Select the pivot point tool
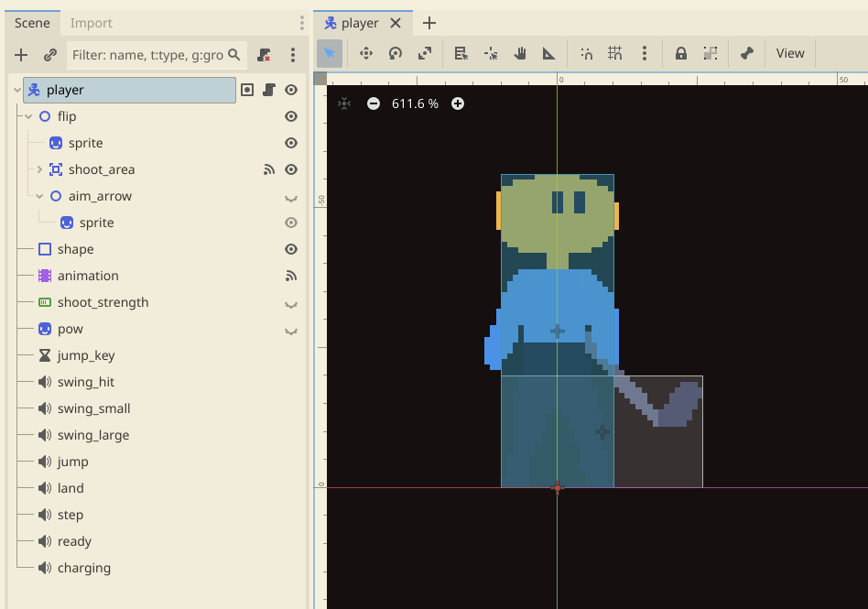 491,53
